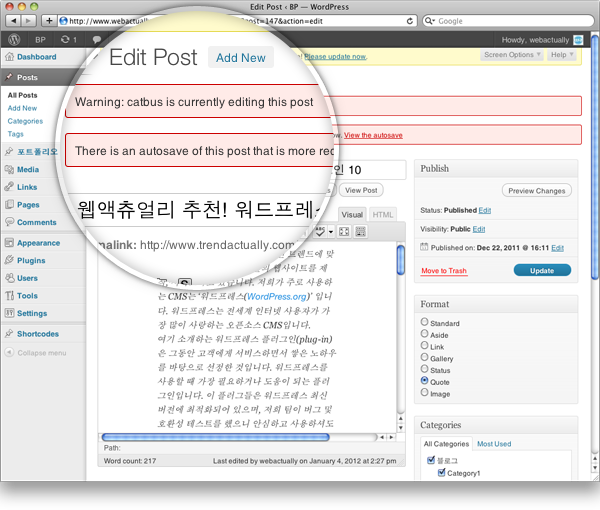Uncheck the 블로그 category checkbox
The height and width of the screenshot is (510, 600).
431,459
